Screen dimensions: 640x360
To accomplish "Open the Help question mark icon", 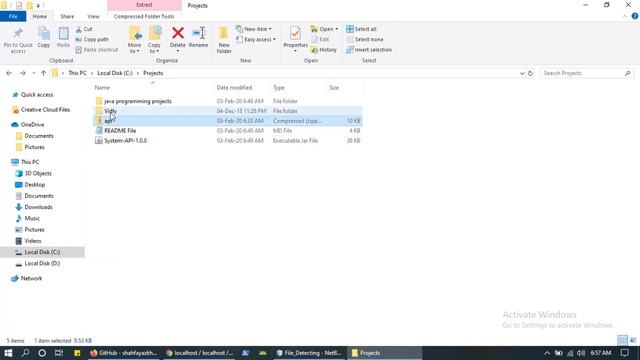I will [x=635, y=16].
